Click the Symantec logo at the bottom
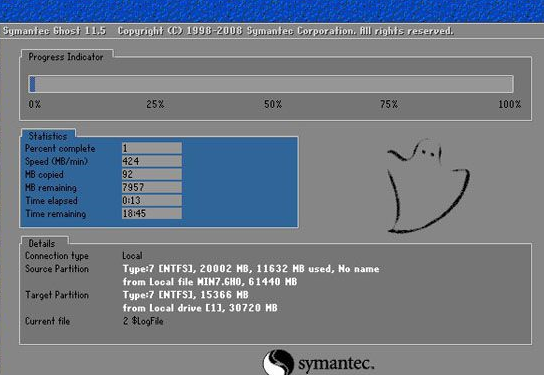The image size is (544, 375). click(x=318, y=363)
